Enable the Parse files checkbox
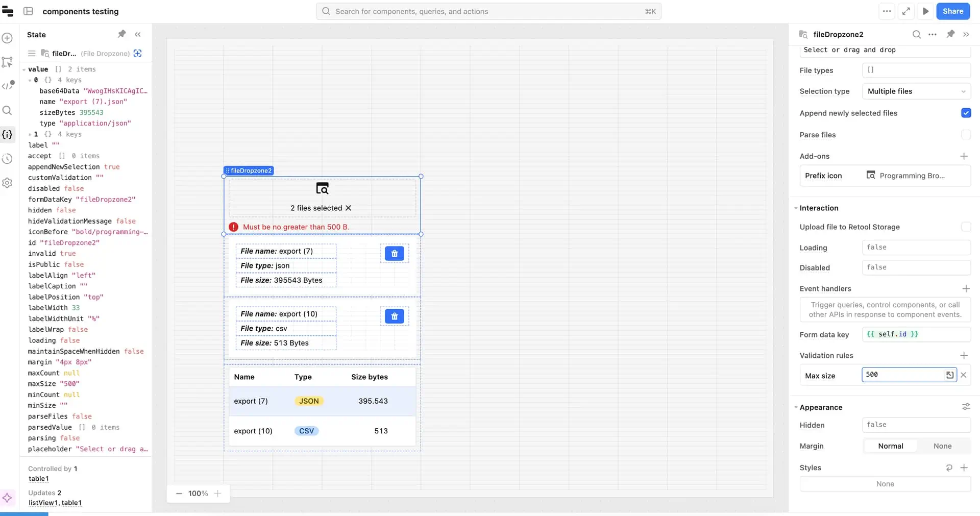The image size is (980, 516). (966, 134)
